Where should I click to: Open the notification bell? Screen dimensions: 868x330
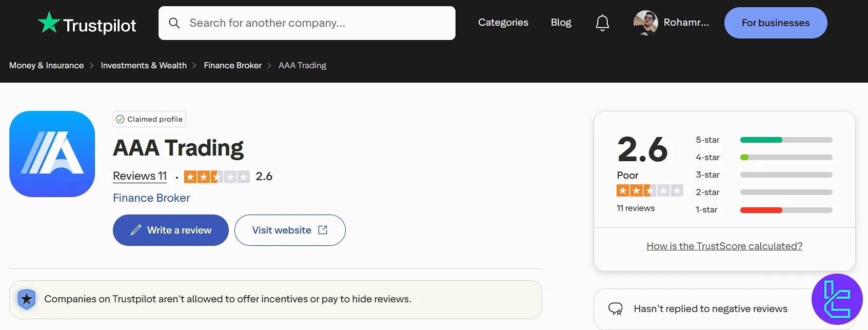[602, 23]
